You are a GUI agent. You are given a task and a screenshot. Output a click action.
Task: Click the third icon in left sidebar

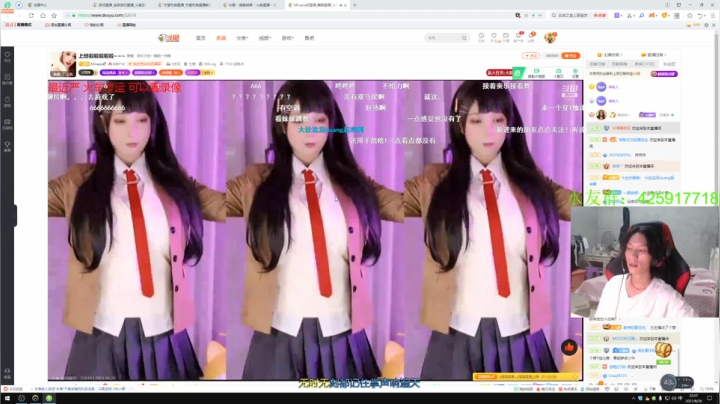pyautogui.click(x=7, y=101)
